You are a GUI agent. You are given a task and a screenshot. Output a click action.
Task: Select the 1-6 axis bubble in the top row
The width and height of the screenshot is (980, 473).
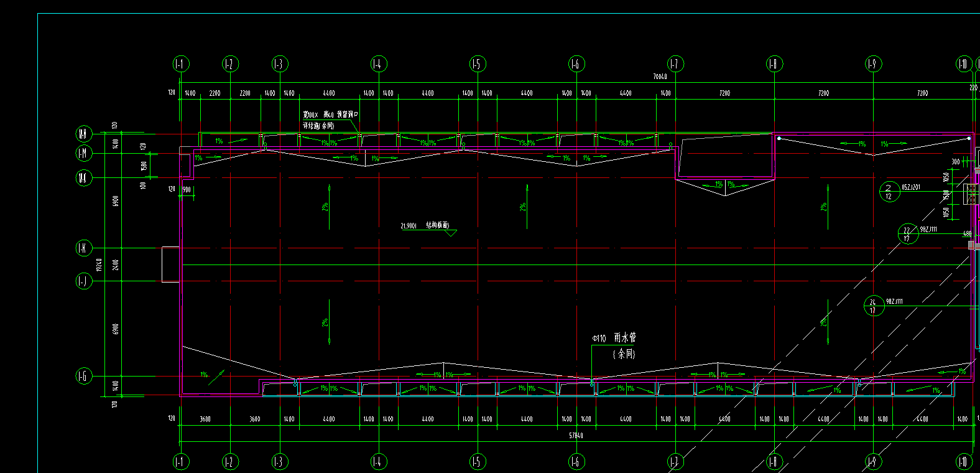coord(576,63)
